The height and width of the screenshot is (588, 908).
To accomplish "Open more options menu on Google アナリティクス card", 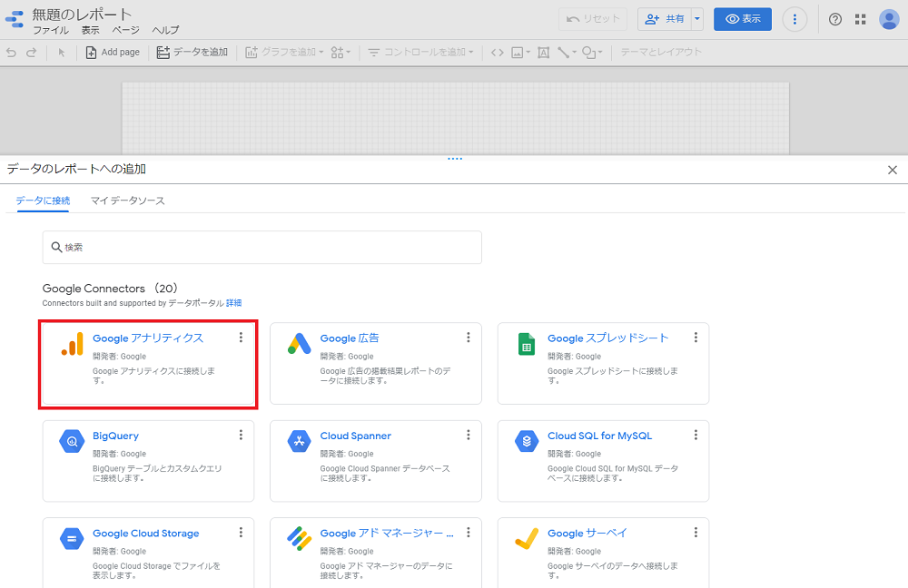I will [241, 338].
